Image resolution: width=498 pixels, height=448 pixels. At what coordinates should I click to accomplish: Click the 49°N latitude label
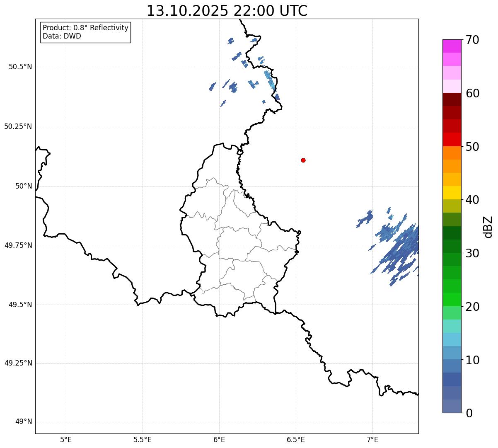[x=24, y=422]
